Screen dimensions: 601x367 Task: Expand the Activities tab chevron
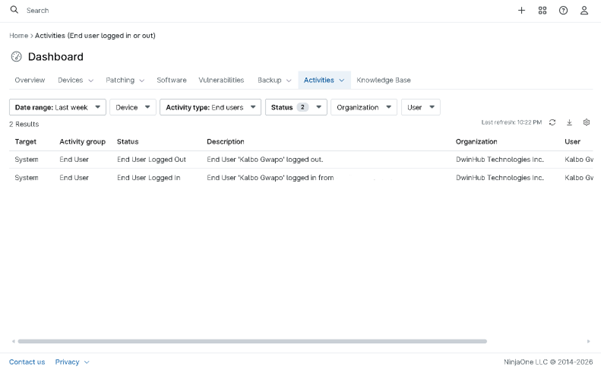click(342, 81)
